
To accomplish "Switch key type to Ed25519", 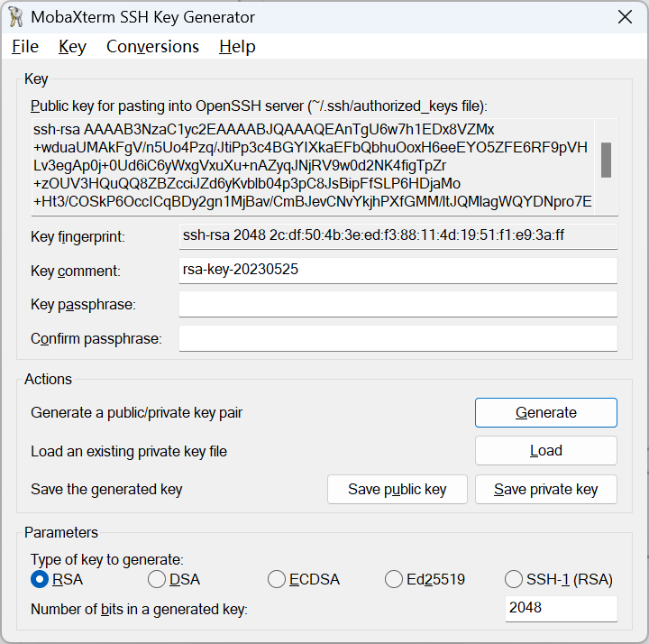I will [x=394, y=579].
